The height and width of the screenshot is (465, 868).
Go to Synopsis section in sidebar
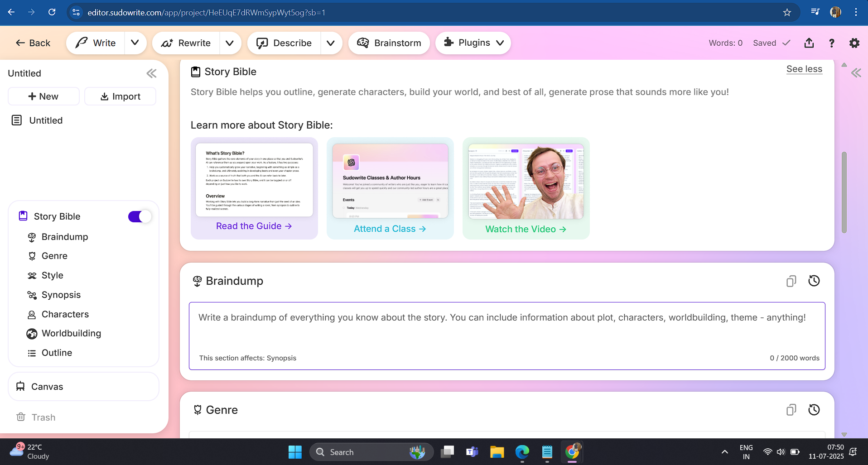pos(61,295)
